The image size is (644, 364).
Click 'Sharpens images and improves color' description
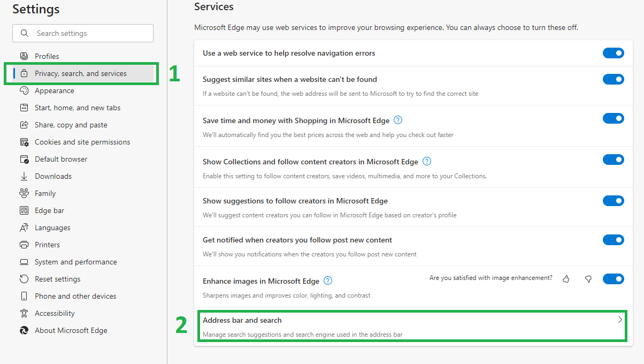287,295
